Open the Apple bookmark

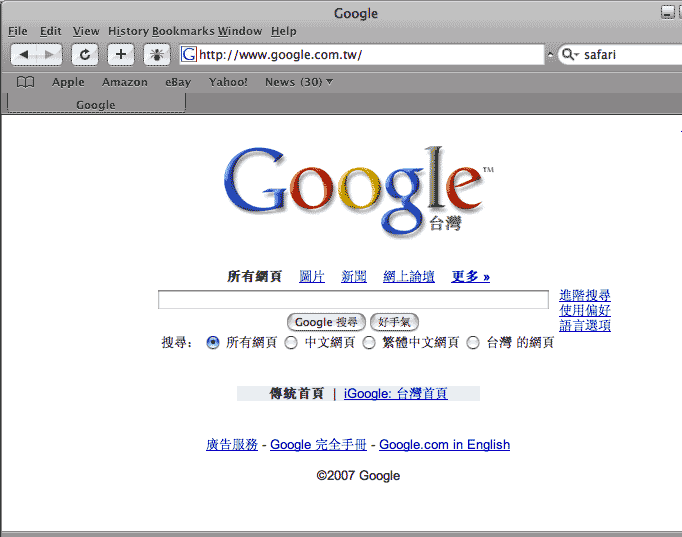pos(68,82)
